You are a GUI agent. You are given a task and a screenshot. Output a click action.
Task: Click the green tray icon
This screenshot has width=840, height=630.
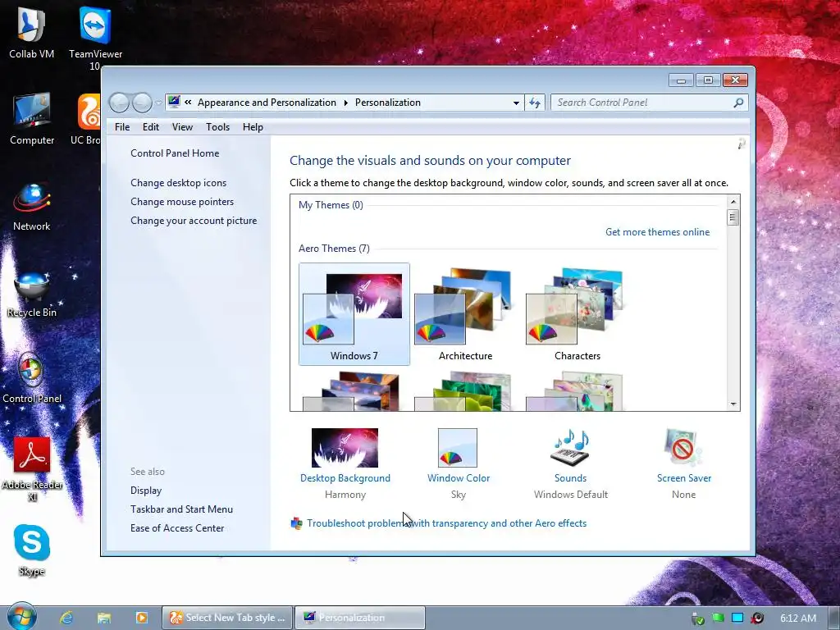pos(718,618)
